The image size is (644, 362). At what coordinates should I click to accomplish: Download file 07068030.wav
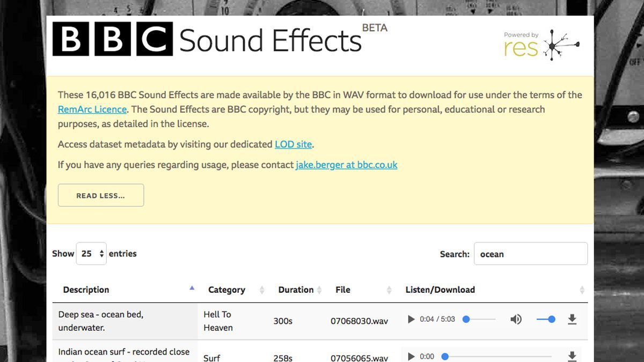pos(572,320)
